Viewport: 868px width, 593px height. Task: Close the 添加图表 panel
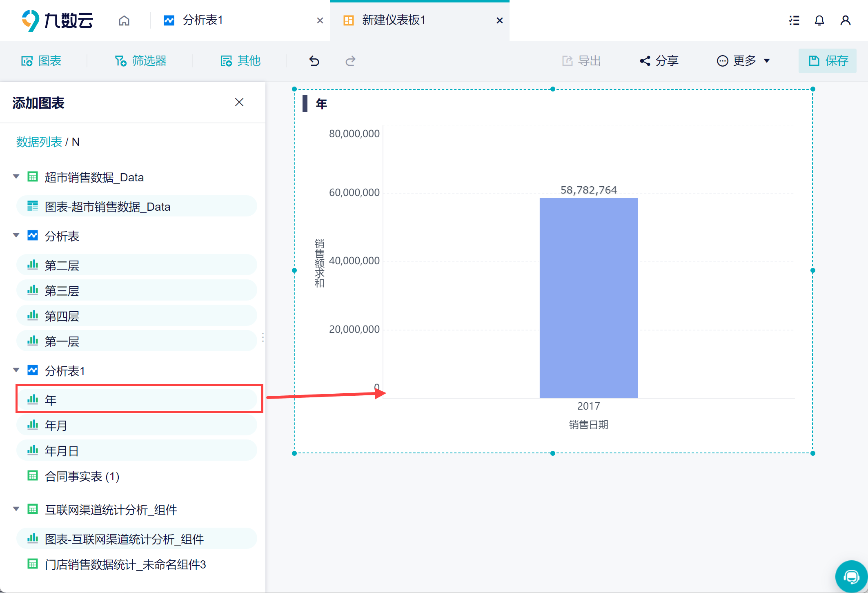pos(239,102)
